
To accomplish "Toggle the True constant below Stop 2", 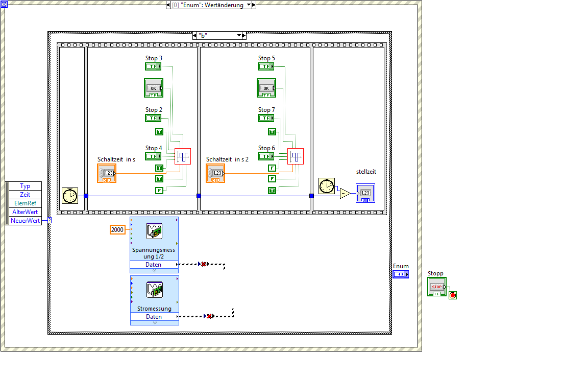I will (159, 132).
